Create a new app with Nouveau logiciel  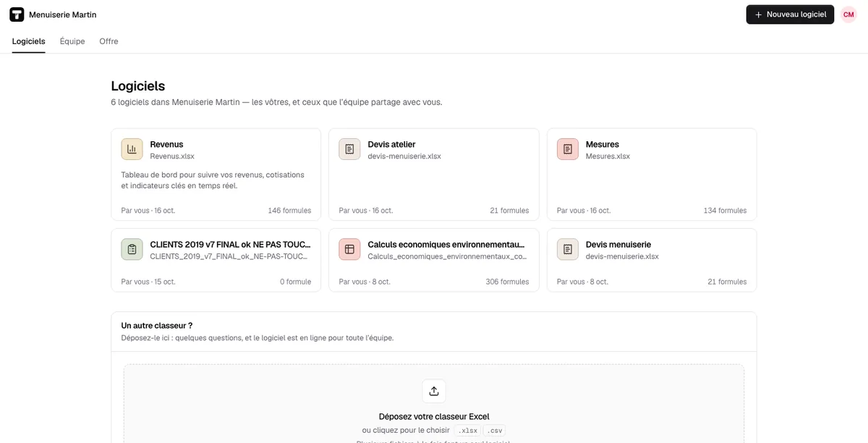pyautogui.click(x=790, y=14)
